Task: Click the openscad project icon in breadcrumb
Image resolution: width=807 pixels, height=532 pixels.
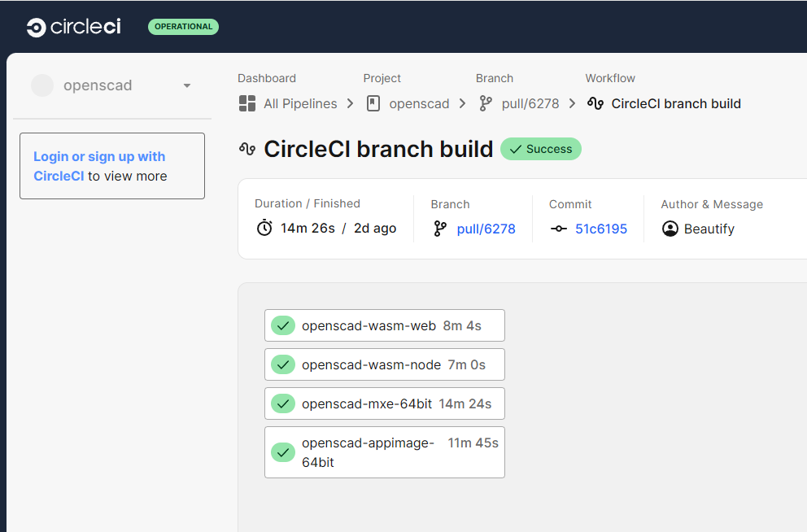Action: 373,103
